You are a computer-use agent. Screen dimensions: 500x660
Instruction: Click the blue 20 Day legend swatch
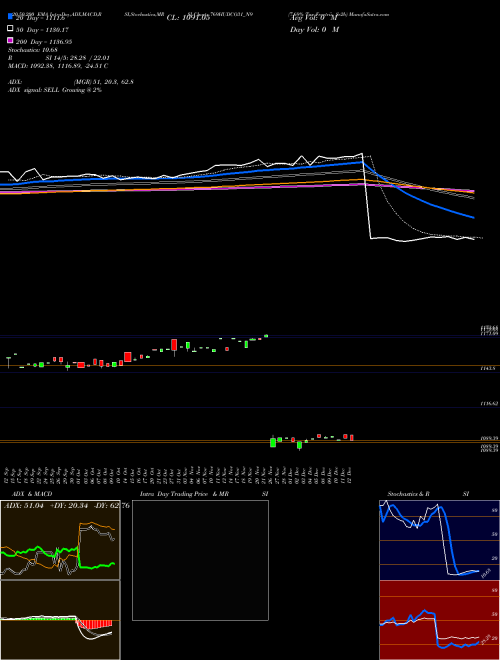(x=10, y=16)
